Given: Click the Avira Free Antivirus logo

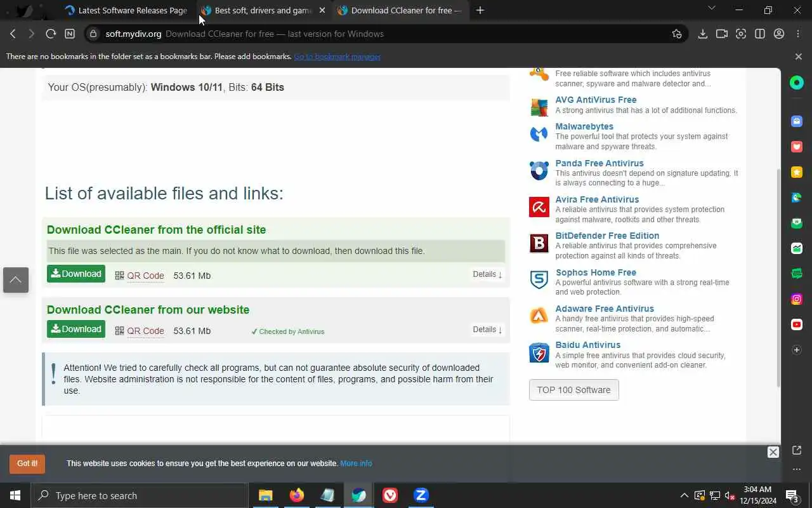Looking at the screenshot, I should coord(539,207).
